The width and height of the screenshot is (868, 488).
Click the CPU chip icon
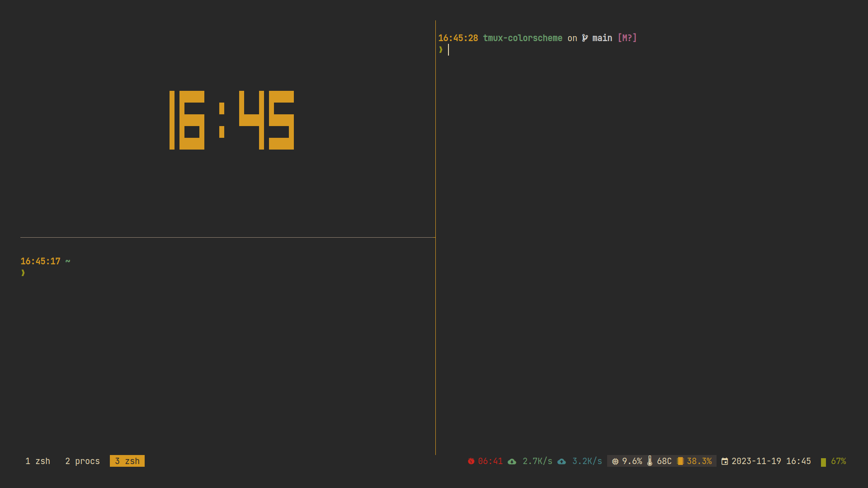(615, 461)
